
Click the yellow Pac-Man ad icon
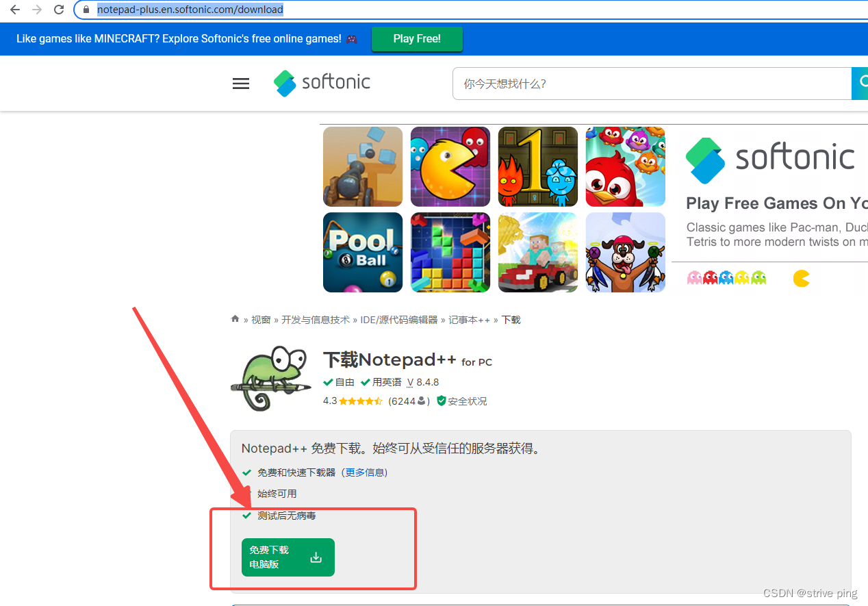pos(802,278)
